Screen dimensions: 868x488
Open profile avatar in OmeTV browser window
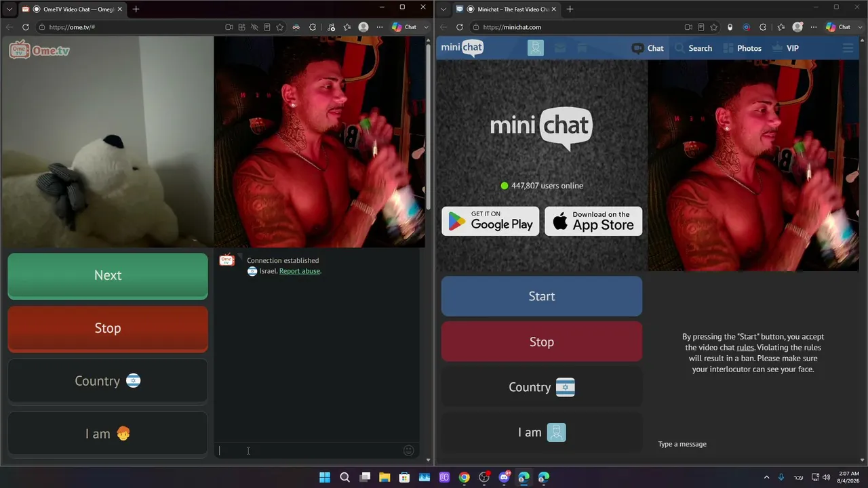pos(363,27)
